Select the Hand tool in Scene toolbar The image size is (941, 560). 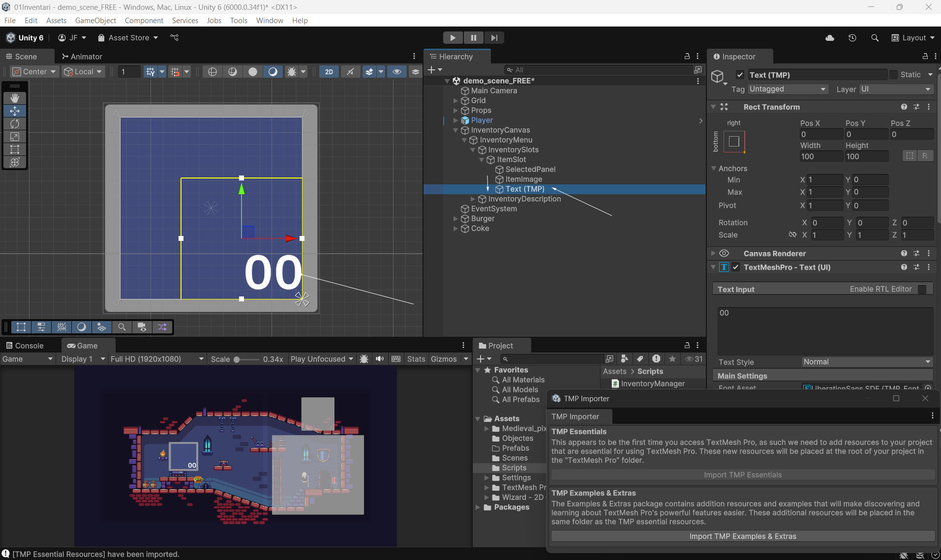(x=15, y=98)
